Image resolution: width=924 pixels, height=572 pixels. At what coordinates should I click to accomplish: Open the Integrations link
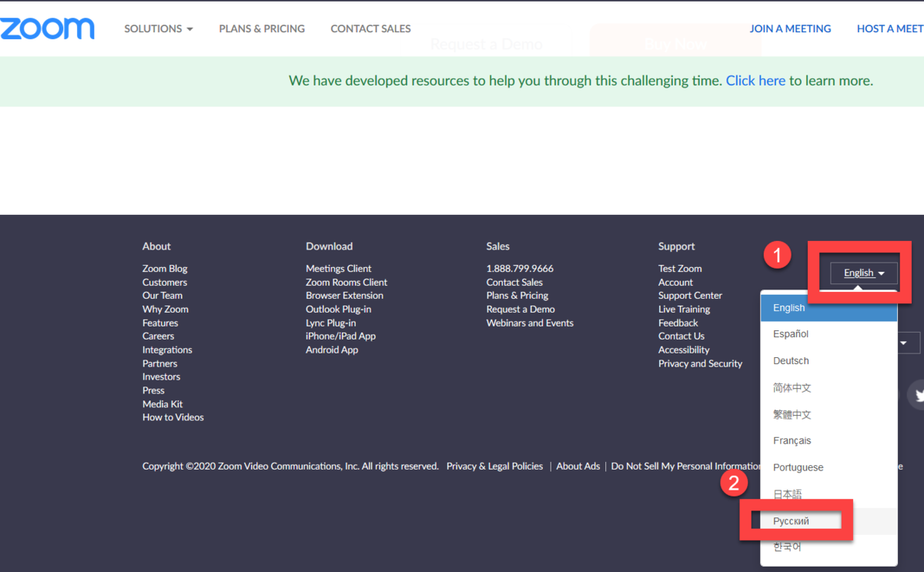(167, 350)
